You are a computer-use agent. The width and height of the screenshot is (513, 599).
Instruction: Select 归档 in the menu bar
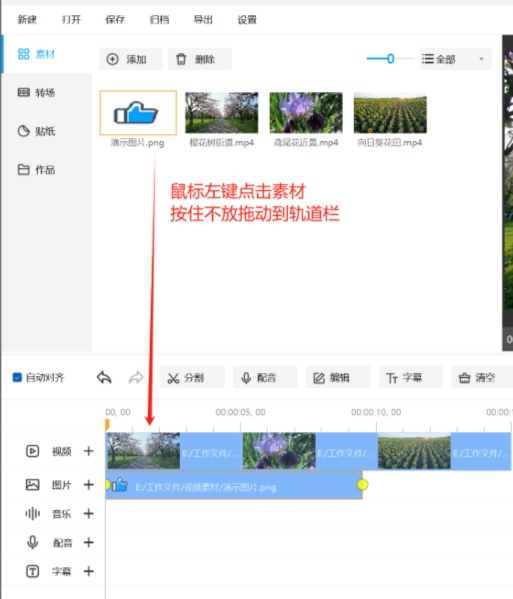click(159, 19)
